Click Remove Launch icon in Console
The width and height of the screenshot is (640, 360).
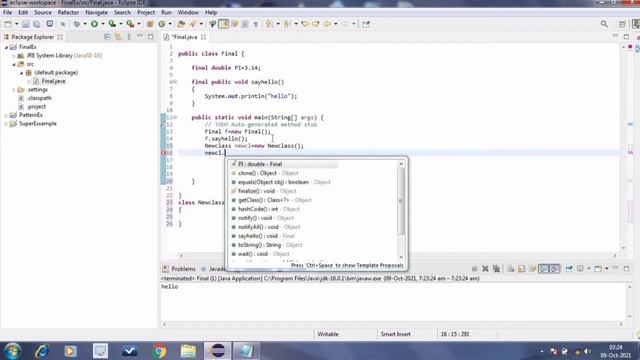[485, 269]
